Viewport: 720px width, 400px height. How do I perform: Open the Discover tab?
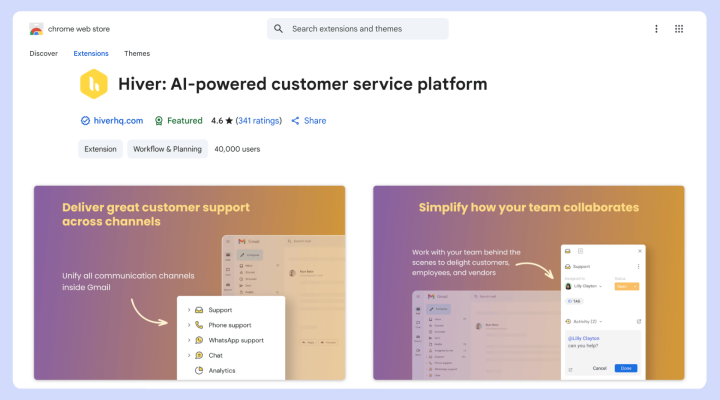(x=44, y=53)
